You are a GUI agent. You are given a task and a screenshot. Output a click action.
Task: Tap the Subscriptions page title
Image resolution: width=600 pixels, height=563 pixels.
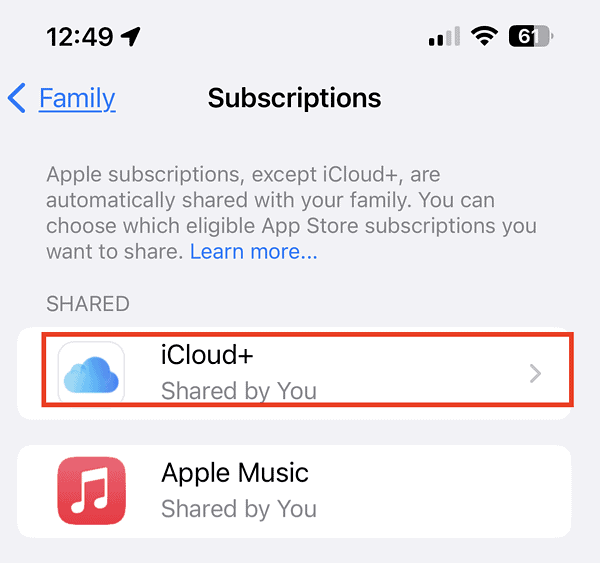(294, 98)
